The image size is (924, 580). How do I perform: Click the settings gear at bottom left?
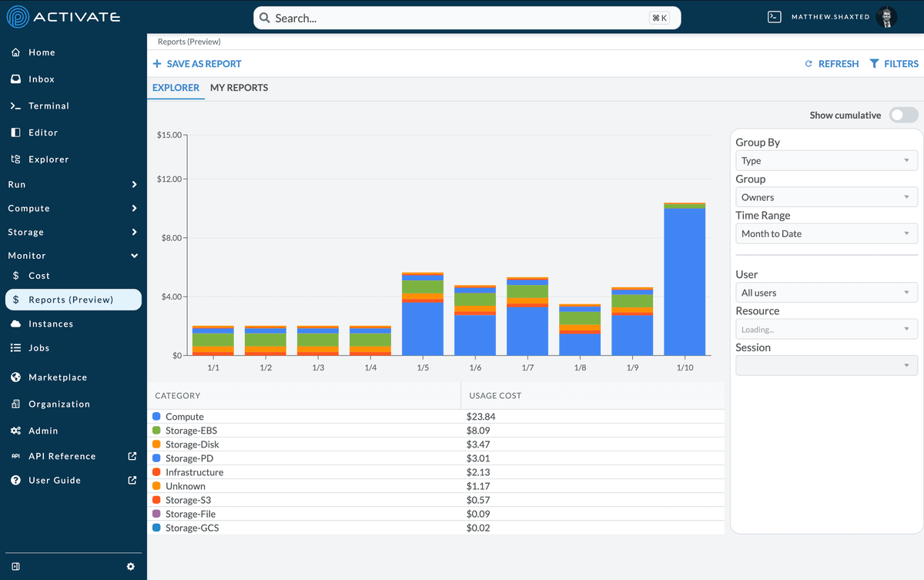pyautogui.click(x=130, y=566)
